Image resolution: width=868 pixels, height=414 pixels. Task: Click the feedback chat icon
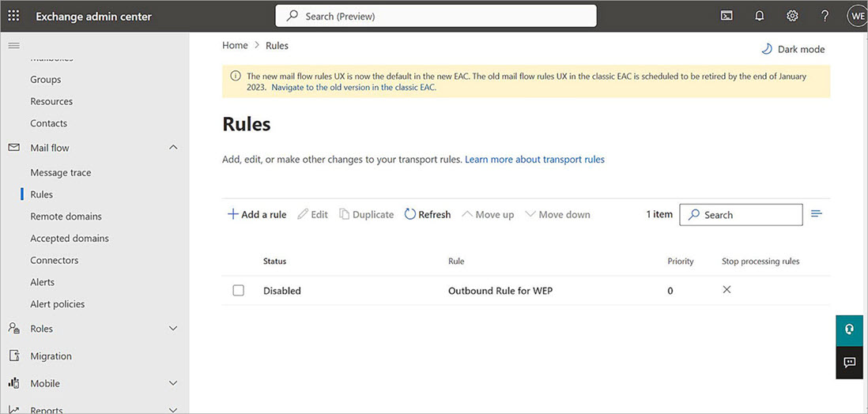pos(849,363)
